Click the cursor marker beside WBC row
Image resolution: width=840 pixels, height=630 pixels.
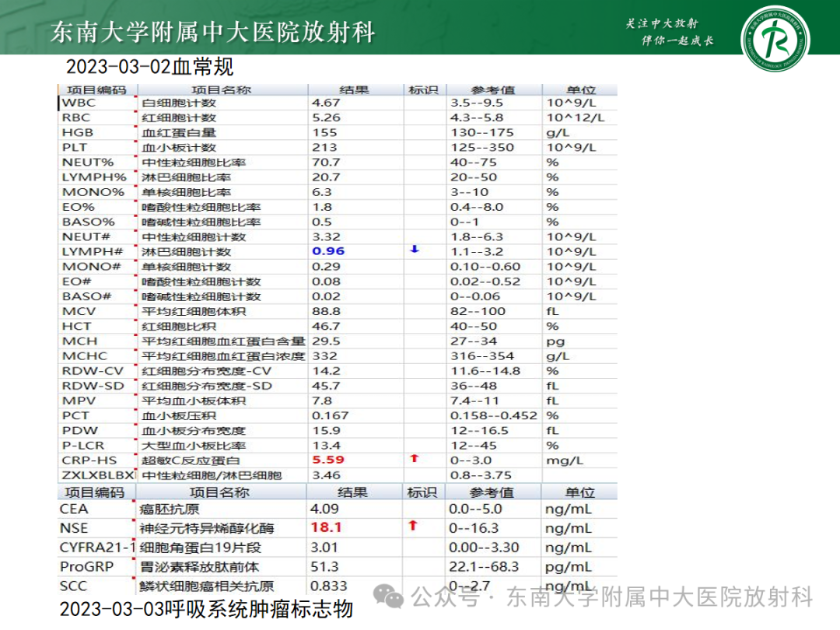tap(58, 102)
